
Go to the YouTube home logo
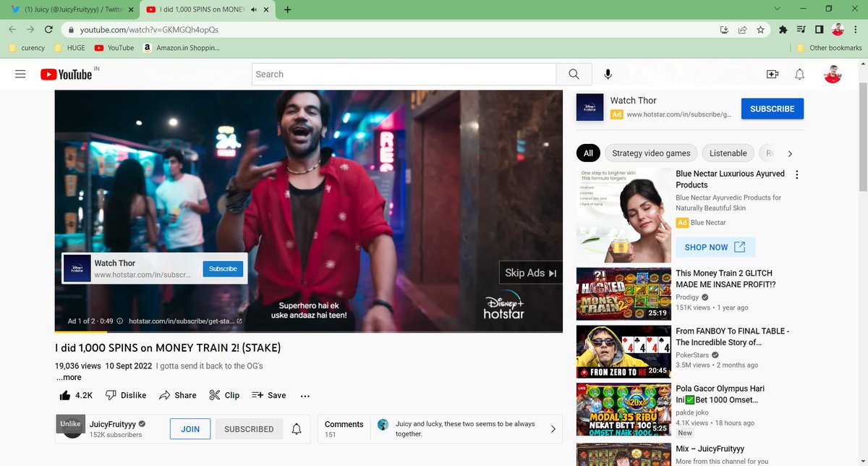[x=67, y=74]
